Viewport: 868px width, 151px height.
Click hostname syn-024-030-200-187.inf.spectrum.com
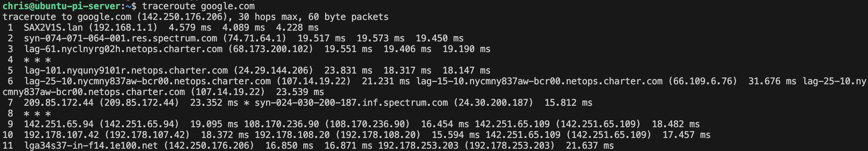[351, 103]
